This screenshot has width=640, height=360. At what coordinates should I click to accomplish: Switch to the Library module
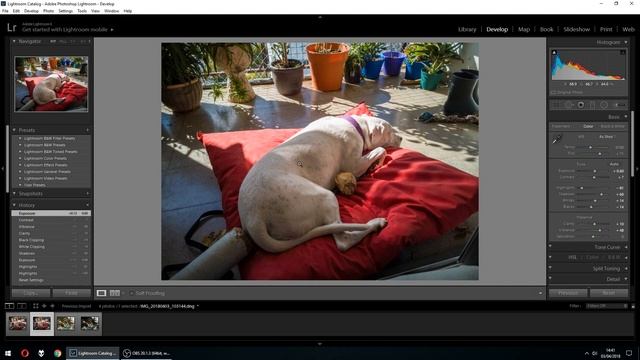tap(467, 29)
